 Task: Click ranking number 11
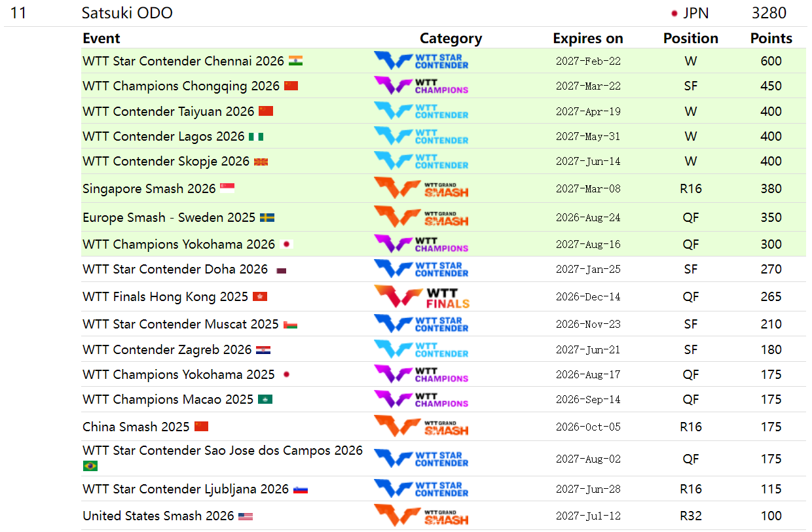point(18,13)
